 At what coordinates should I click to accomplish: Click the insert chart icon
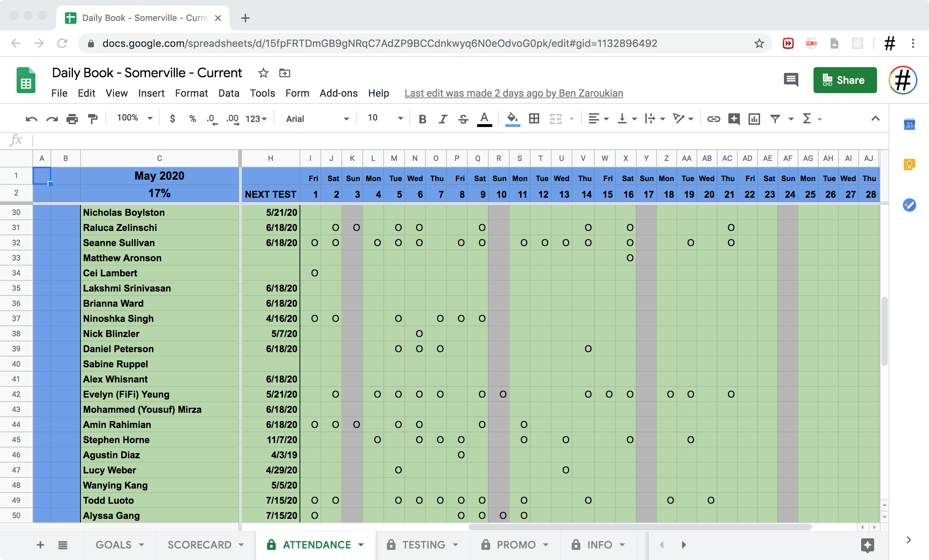[754, 119]
